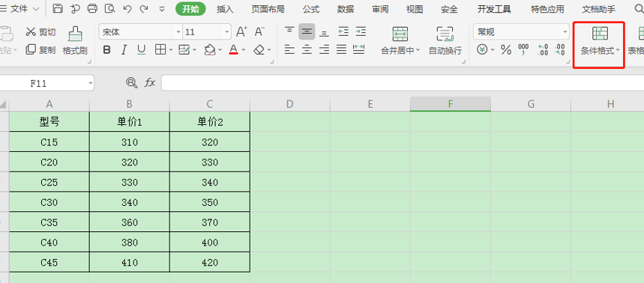Expand the 合并居中 merge and center dropdown
This screenshot has height=283, width=644.
coord(418,50)
